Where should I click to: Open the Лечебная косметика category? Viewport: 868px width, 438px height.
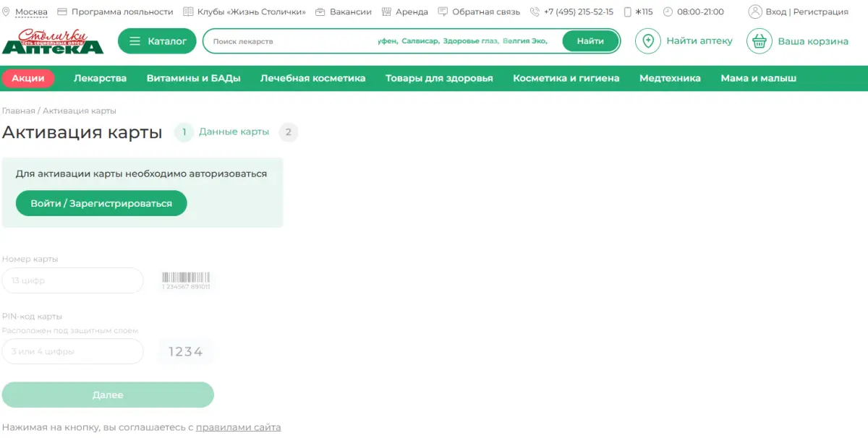(313, 78)
